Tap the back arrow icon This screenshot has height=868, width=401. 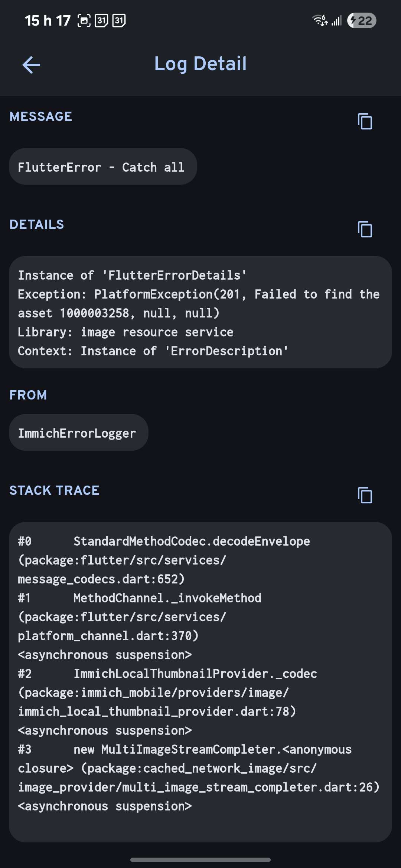click(31, 65)
